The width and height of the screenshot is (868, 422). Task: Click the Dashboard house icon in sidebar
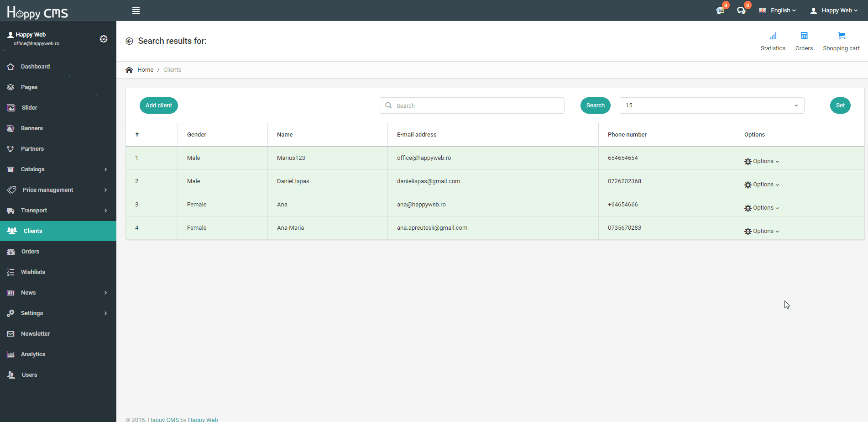point(10,67)
